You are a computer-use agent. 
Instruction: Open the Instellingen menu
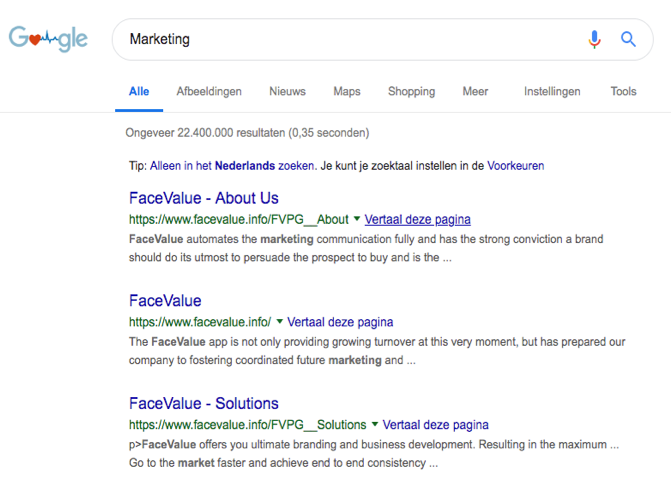[x=551, y=91]
